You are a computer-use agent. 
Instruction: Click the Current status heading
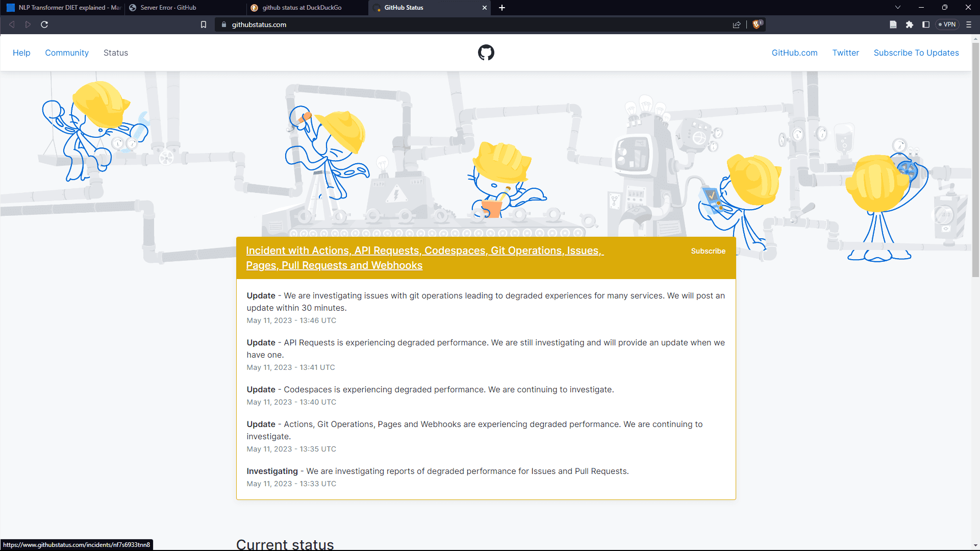285,544
